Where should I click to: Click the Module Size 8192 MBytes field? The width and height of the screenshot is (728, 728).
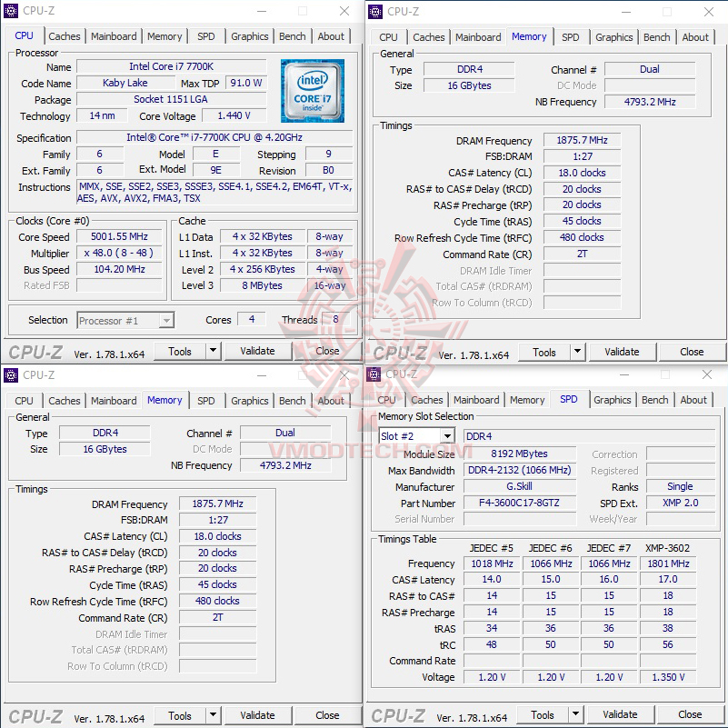click(x=519, y=454)
